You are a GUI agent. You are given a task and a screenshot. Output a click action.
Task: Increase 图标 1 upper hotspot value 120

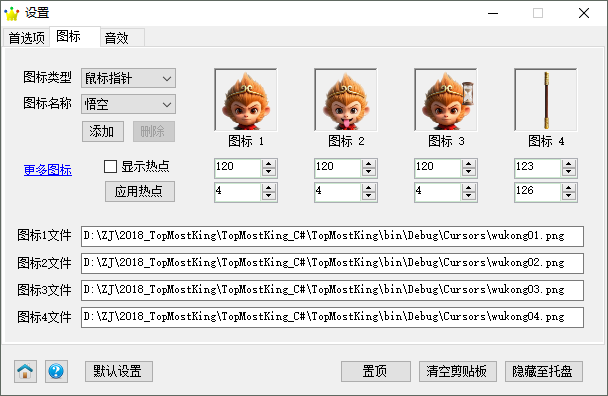[269, 164]
